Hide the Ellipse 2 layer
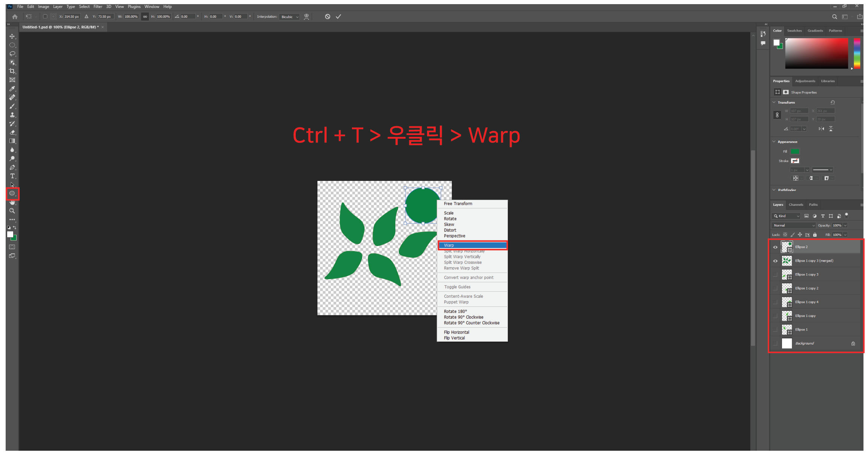868x456 pixels. point(775,247)
